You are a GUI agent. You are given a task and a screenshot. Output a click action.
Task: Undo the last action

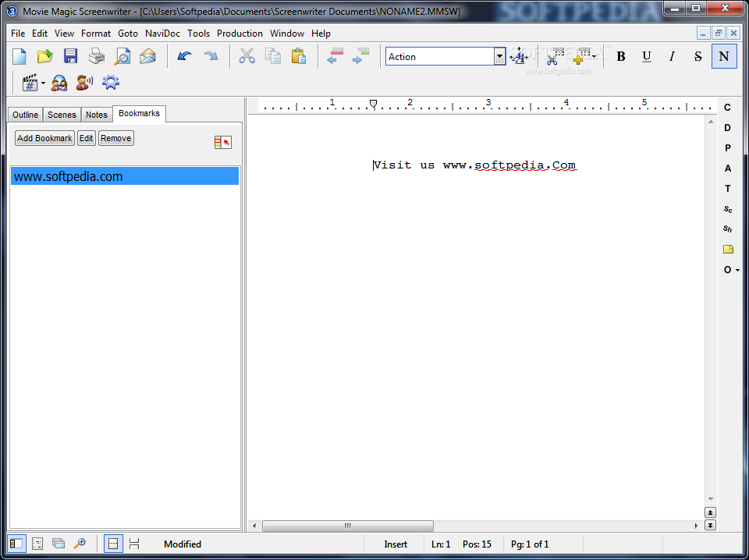click(184, 56)
